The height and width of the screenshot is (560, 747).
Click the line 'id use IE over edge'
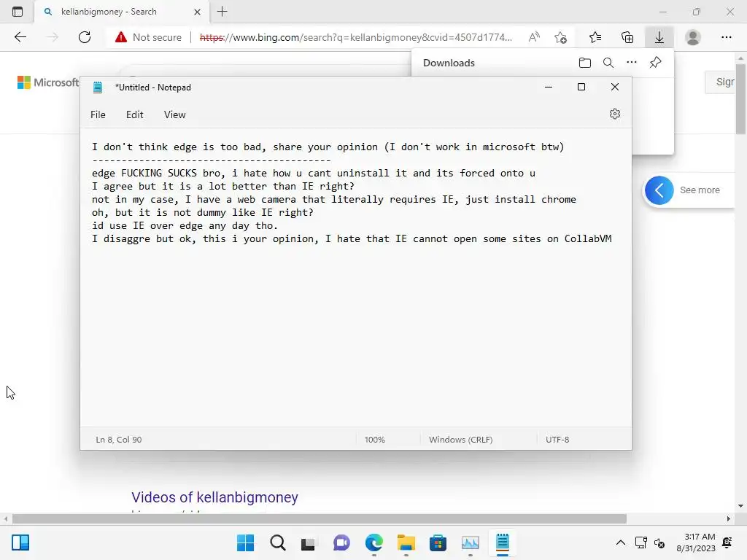click(185, 226)
